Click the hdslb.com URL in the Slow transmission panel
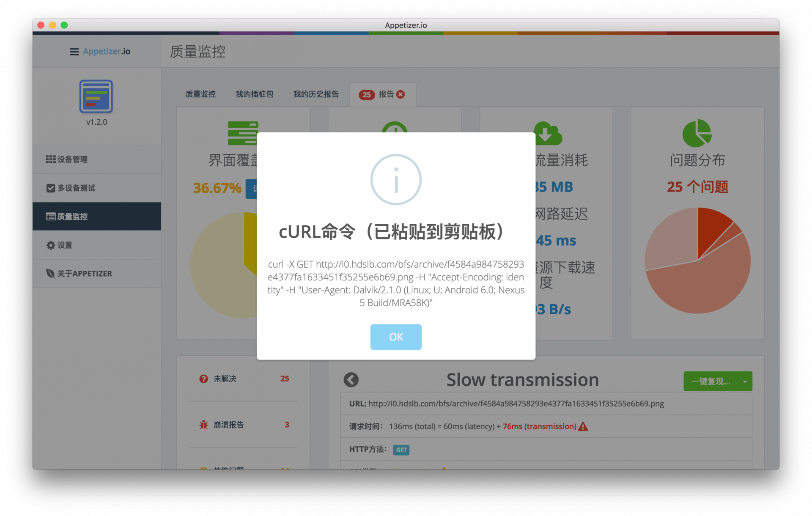This screenshot has height=516, width=812. point(516,403)
